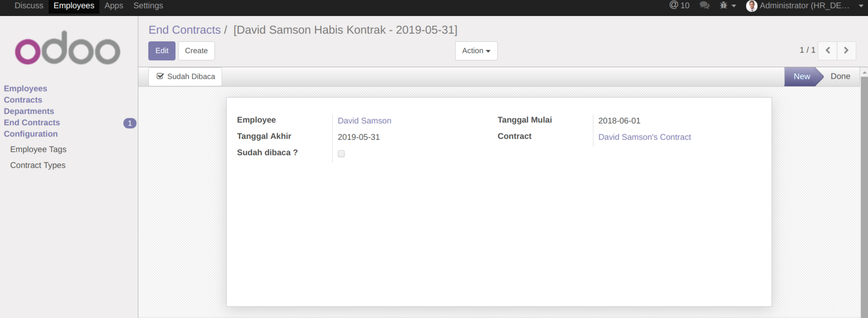Expand the Action dropdown

(476, 51)
